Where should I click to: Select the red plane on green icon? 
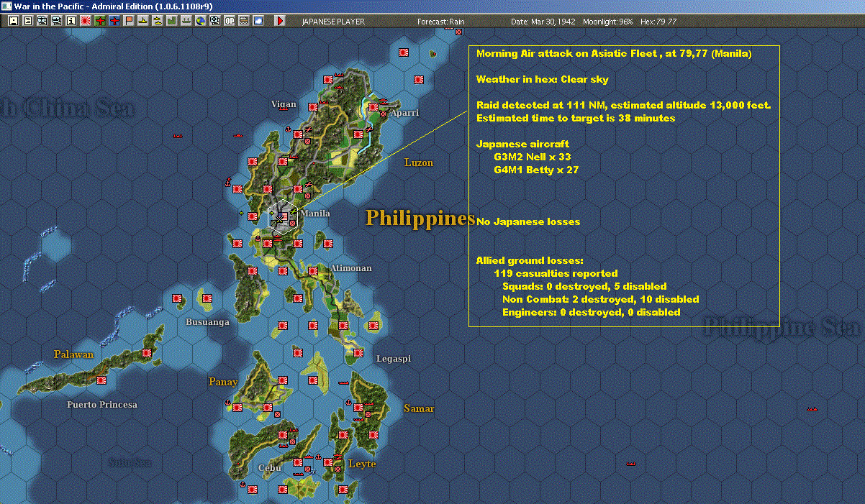100,21
